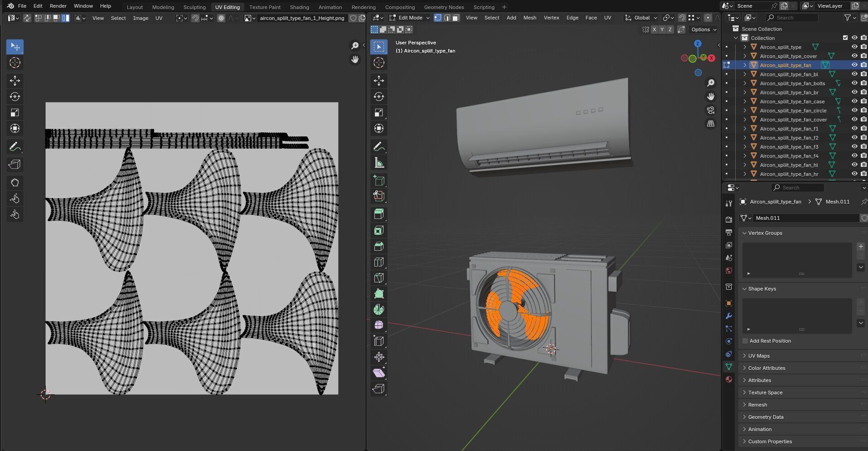
Task: Pick the Knife tool
Action: [379, 278]
